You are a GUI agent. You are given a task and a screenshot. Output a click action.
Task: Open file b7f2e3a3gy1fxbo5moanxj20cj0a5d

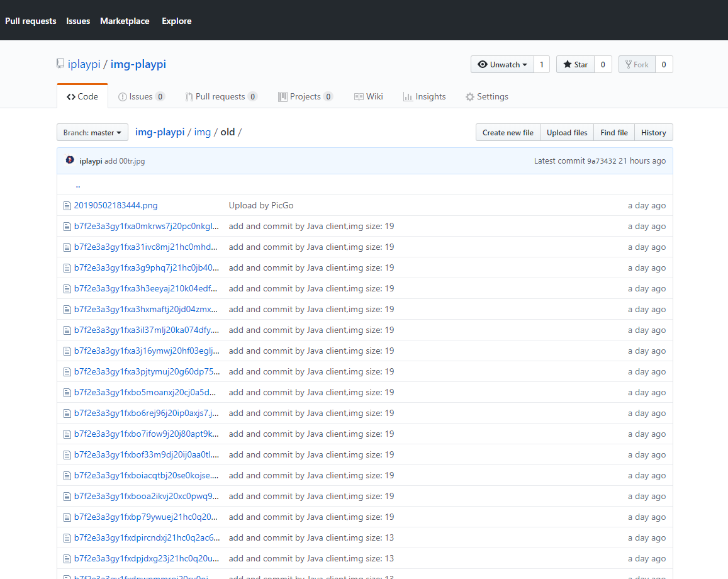click(x=145, y=392)
